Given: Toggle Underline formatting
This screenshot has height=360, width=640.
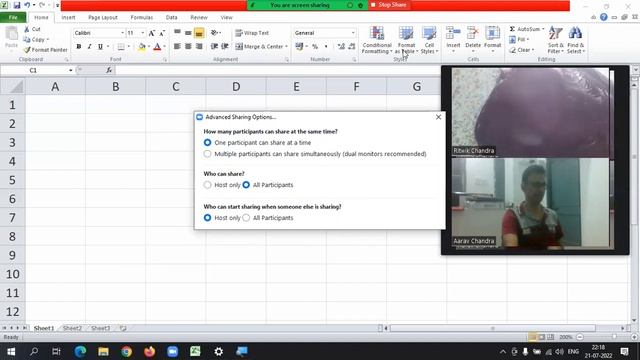Looking at the screenshot, I should (100, 47).
